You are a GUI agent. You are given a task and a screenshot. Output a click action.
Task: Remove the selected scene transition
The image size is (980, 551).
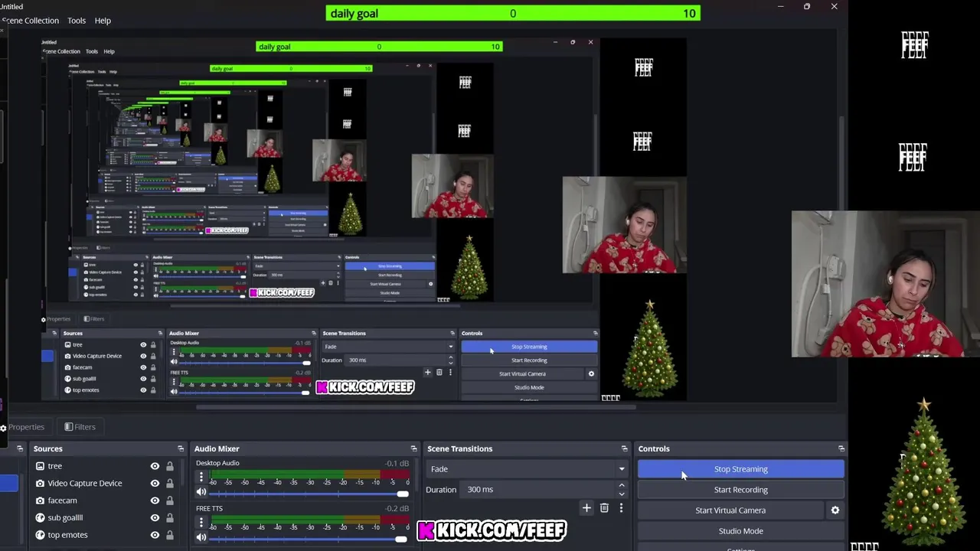coord(604,508)
